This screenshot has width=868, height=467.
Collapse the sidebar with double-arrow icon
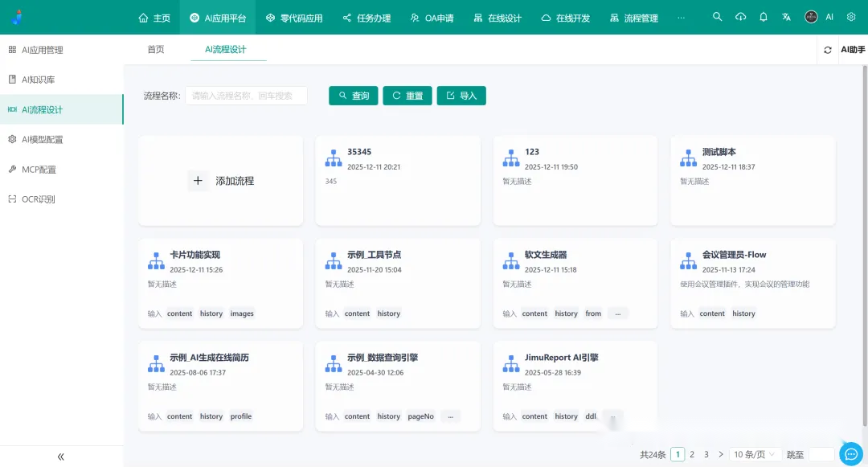(x=61, y=457)
